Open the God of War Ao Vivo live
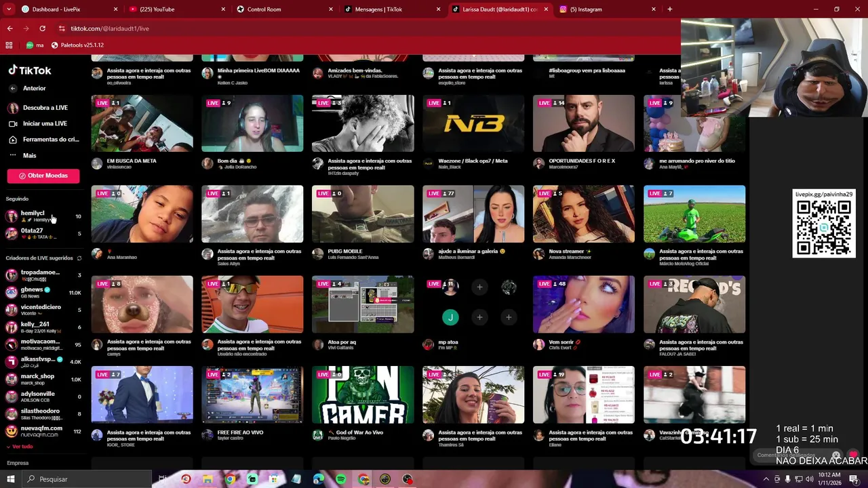The height and width of the screenshot is (488, 868). (363, 394)
